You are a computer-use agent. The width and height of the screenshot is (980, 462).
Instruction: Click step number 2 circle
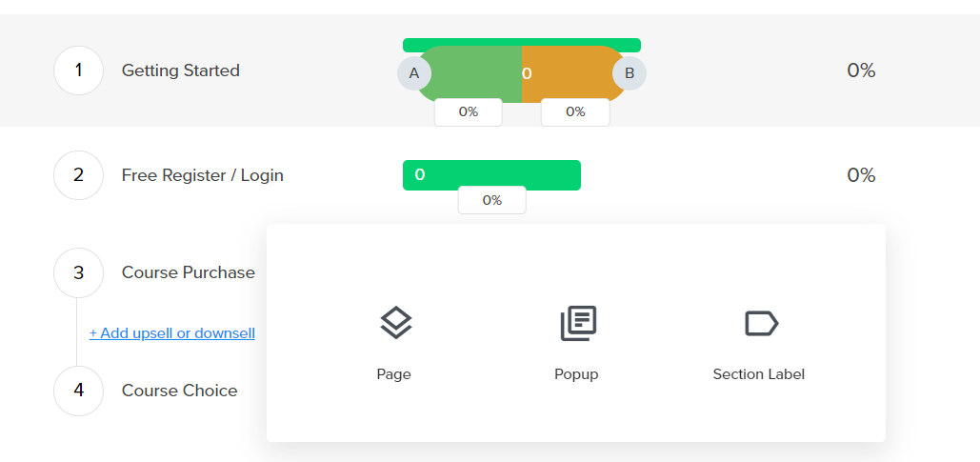tap(78, 175)
